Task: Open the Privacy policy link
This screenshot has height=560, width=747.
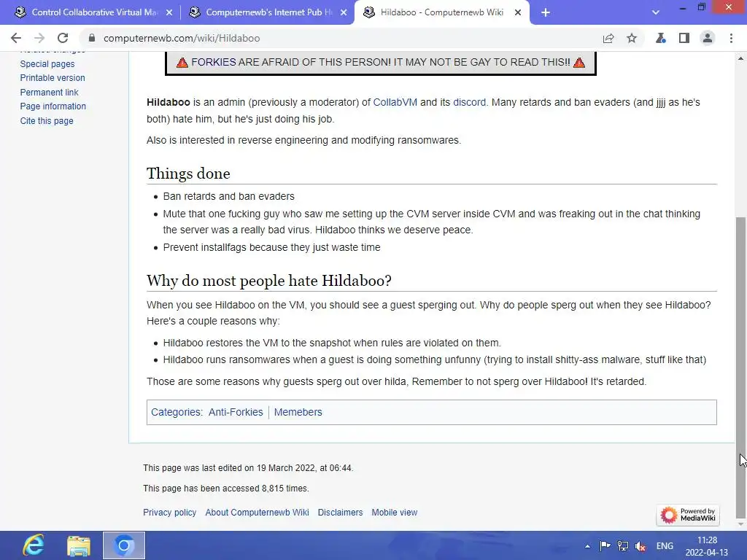Action: point(169,513)
